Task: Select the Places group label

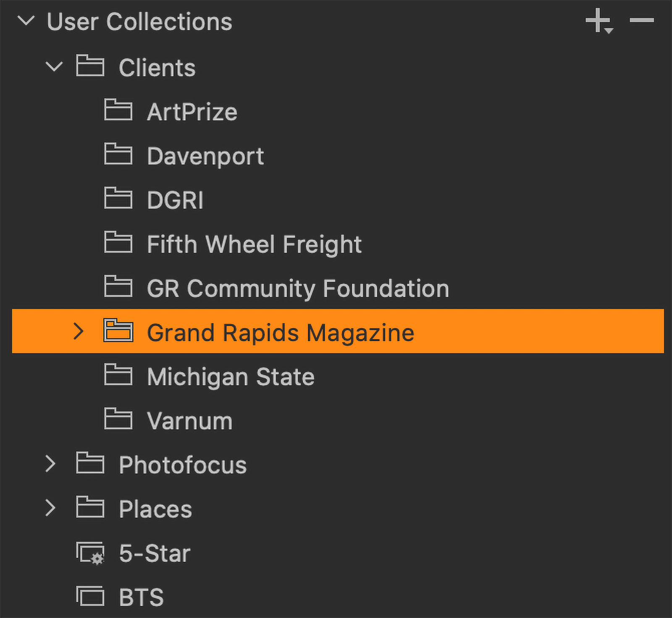Action: [155, 509]
